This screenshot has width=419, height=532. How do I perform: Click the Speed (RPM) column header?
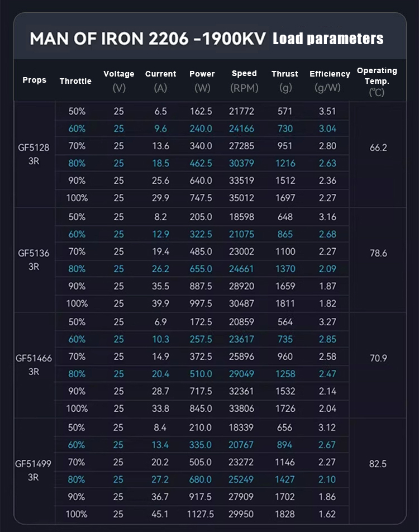244,80
